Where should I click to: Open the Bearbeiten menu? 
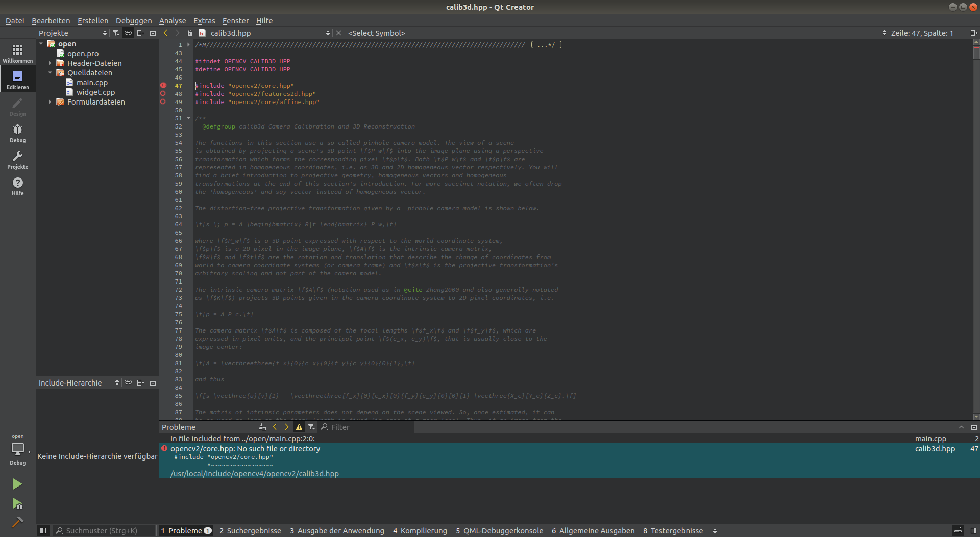[51, 21]
